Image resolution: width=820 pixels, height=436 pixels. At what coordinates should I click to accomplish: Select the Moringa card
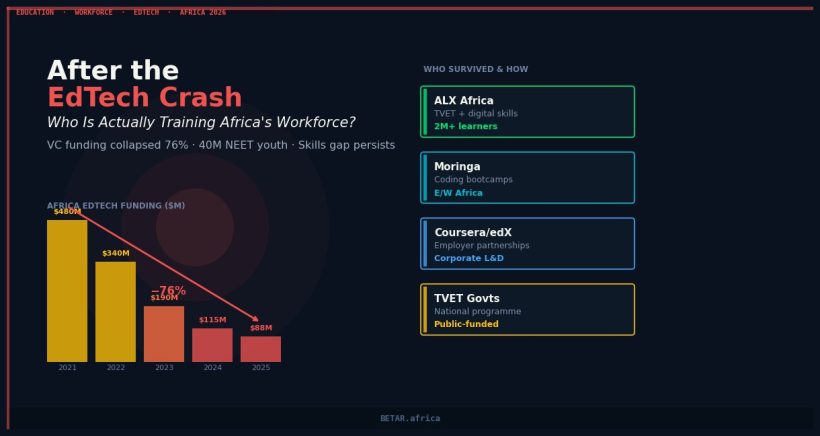point(527,178)
